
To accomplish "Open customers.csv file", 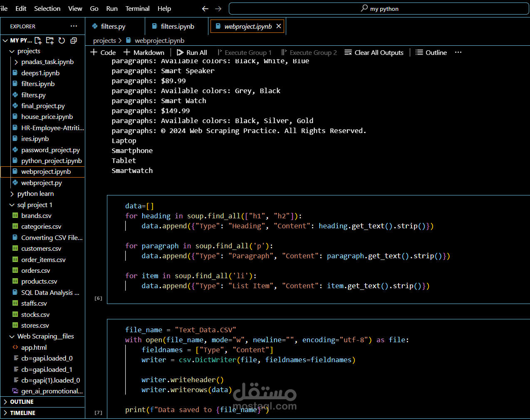I will [x=41, y=249].
